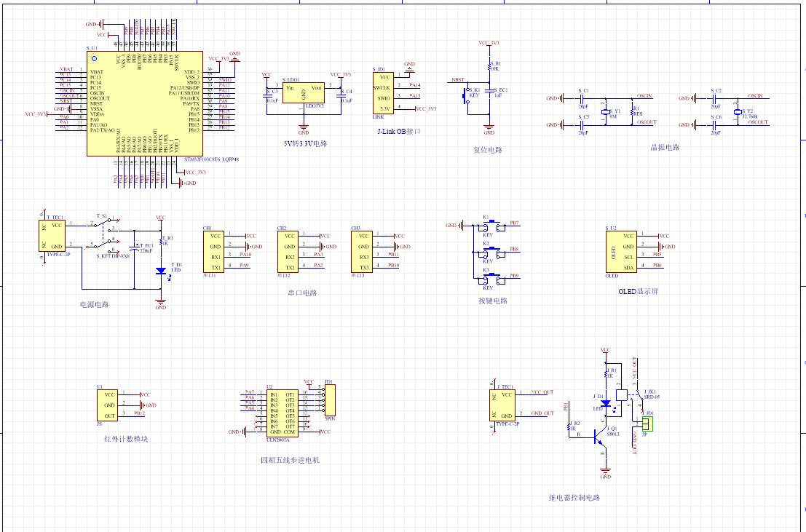The image size is (806, 532).
Task: Click the '继电器控制电路' caption
Action: 574,498
